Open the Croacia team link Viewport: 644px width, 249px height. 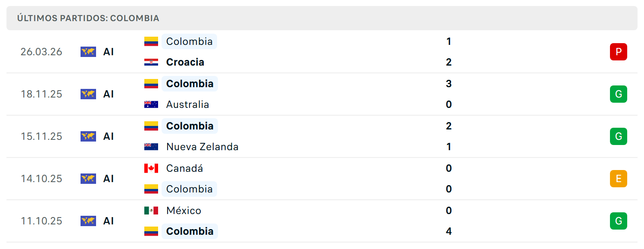coord(185,62)
